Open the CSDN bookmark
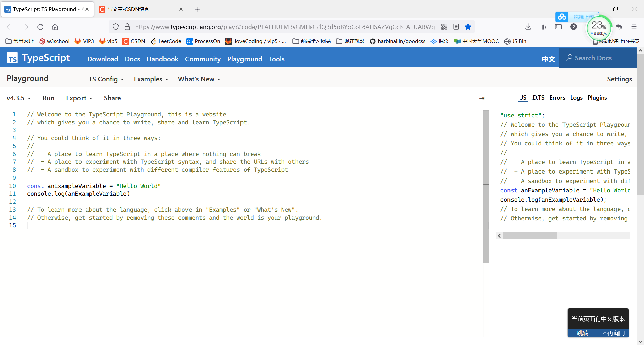The width and height of the screenshot is (644, 345). (133, 41)
